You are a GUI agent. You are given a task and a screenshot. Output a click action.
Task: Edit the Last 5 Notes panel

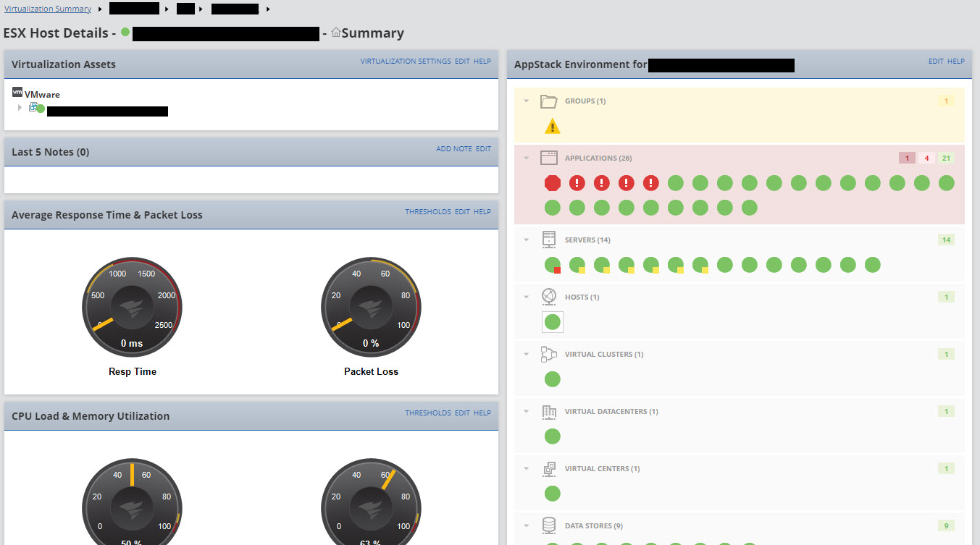pos(483,149)
